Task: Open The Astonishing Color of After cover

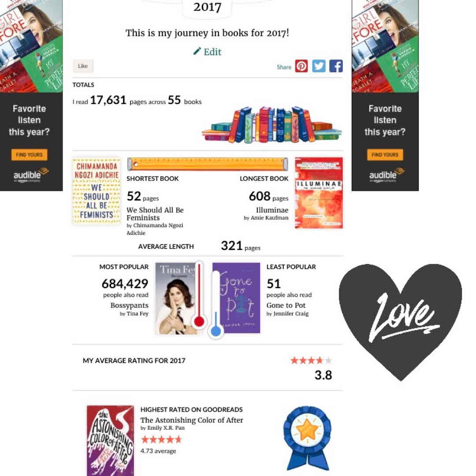Action: pyautogui.click(x=110, y=440)
